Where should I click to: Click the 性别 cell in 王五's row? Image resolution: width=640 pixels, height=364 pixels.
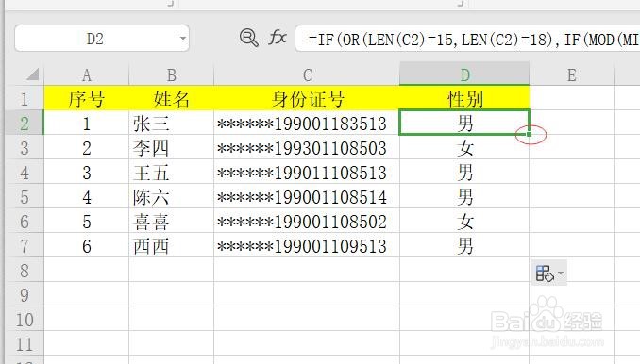tap(464, 172)
